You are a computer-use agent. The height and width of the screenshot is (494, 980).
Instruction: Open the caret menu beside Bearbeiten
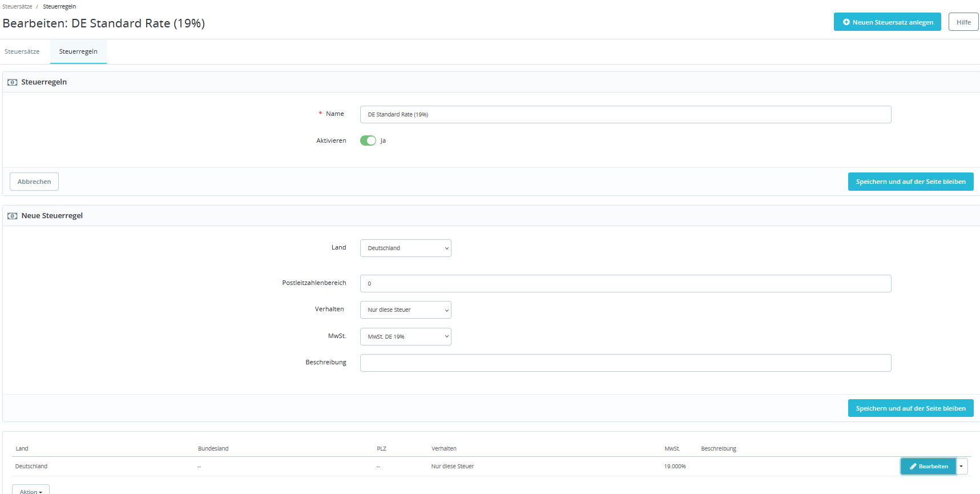tap(962, 467)
